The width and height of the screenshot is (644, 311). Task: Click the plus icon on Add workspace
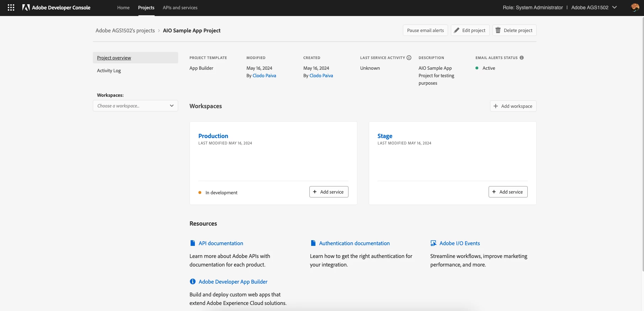coord(496,106)
